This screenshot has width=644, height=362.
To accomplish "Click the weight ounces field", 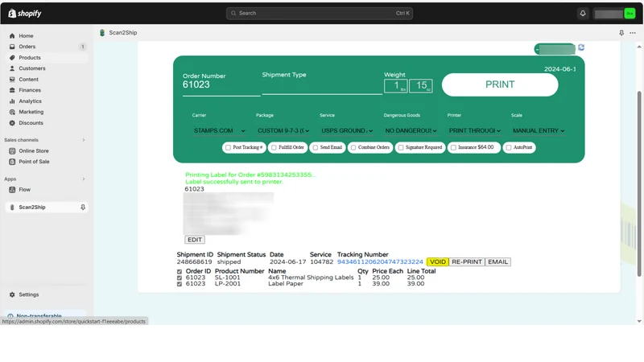I will coord(420,86).
